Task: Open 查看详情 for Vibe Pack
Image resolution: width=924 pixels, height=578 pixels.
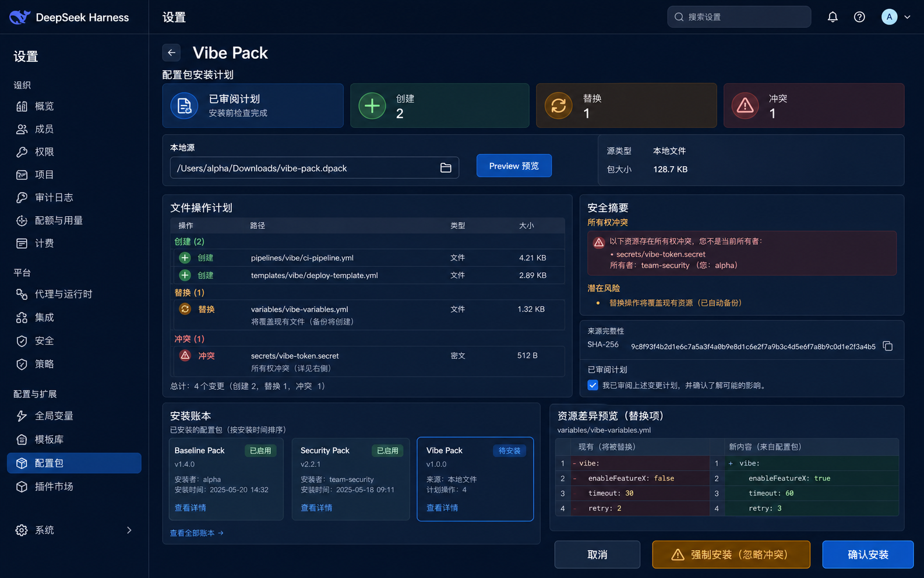Action: pos(442,508)
